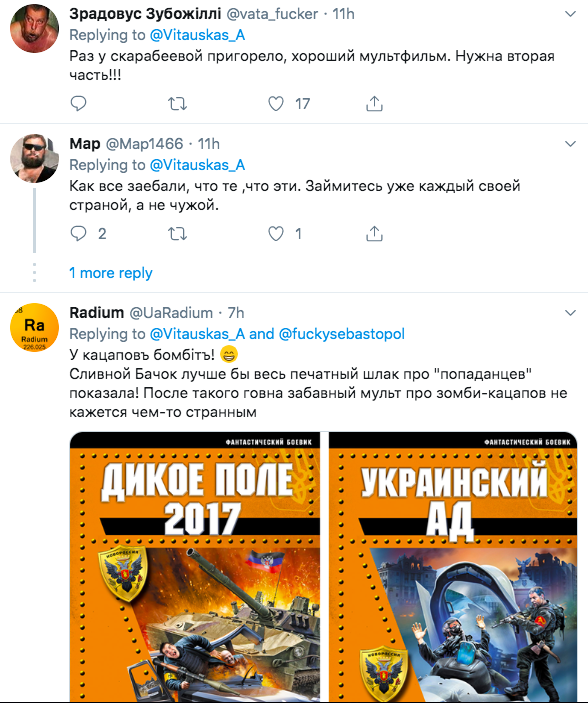The height and width of the screenshot is (703, 588).
Task: Open options chevron on Map1466 tweet
Action: (570, 144)
